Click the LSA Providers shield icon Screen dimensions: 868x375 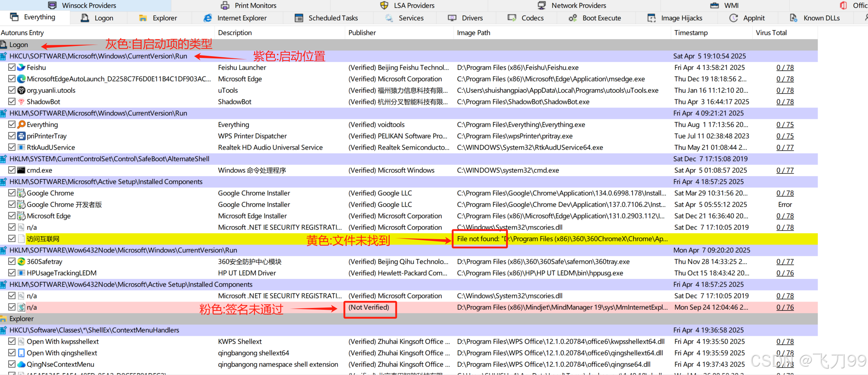(384, 5)
